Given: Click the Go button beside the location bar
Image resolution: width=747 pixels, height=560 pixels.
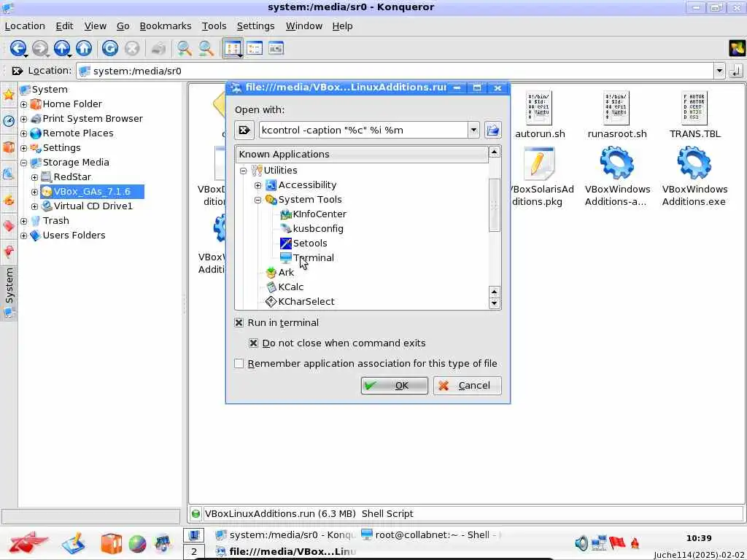Looking at the screenshot, I should pyautogui.click(x=736, y=71).
